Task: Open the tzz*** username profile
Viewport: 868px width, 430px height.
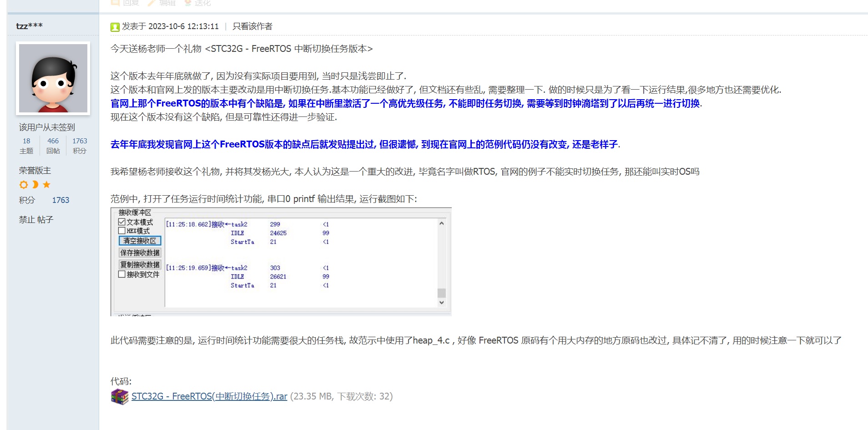Action: (x=29, y=26)
